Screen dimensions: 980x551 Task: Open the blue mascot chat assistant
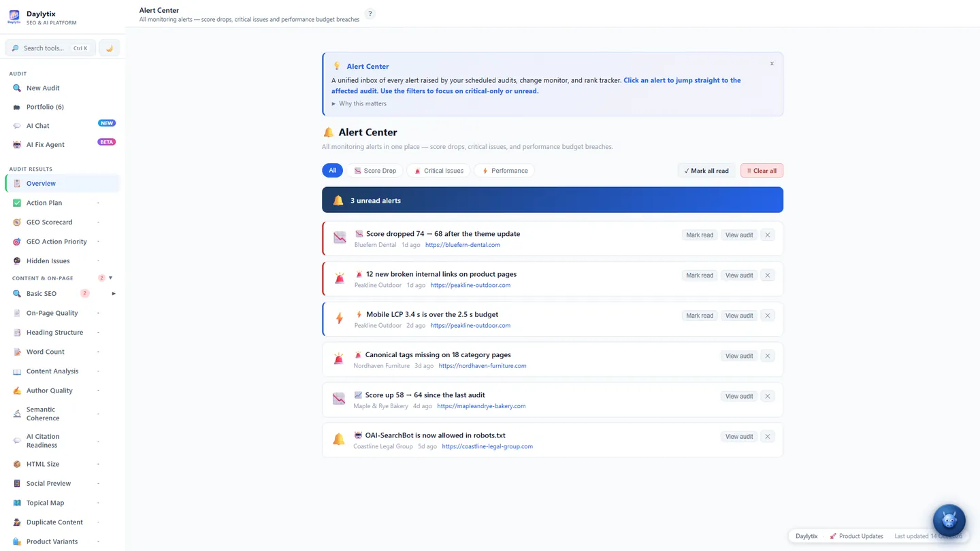point(949,520)
